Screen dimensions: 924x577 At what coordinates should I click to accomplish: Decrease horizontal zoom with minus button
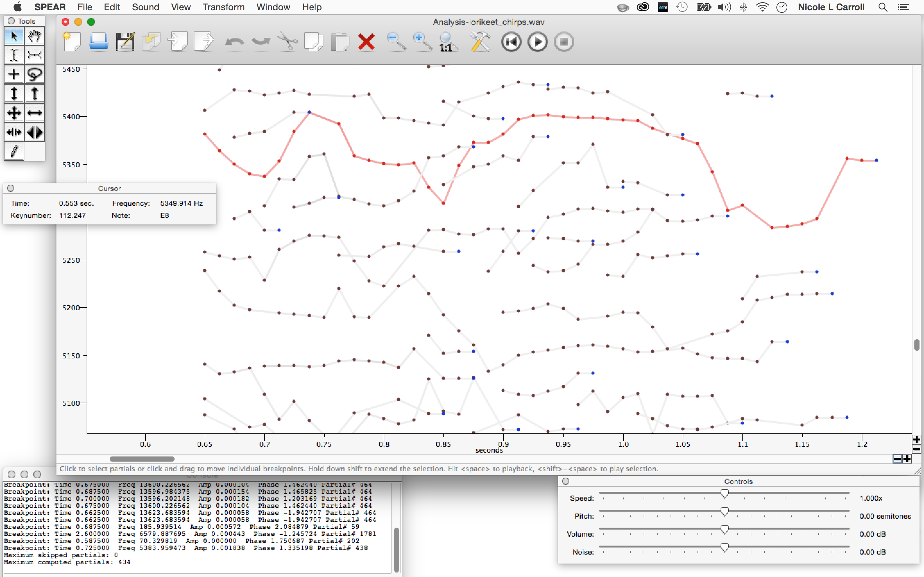(897, 459)
